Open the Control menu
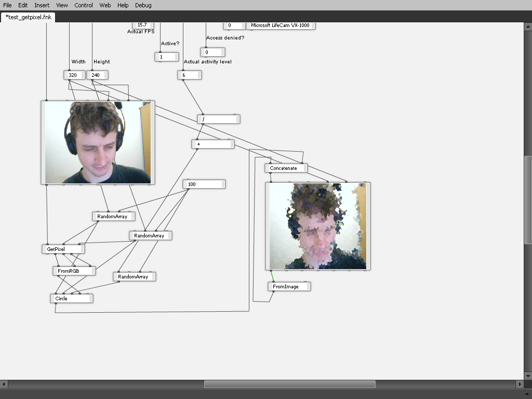 [84, 5]
